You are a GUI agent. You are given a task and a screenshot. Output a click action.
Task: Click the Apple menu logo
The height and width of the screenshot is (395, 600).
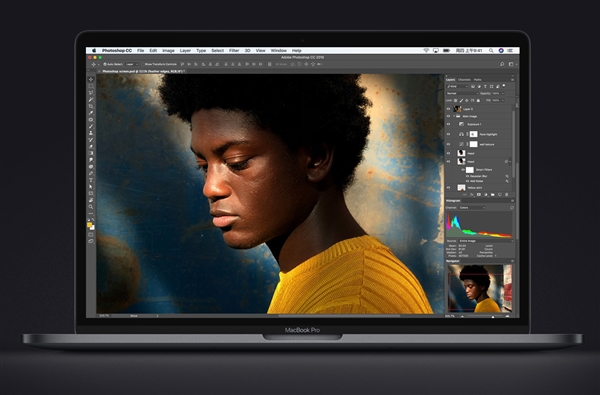pyautogui.click(x=94, y=51)
